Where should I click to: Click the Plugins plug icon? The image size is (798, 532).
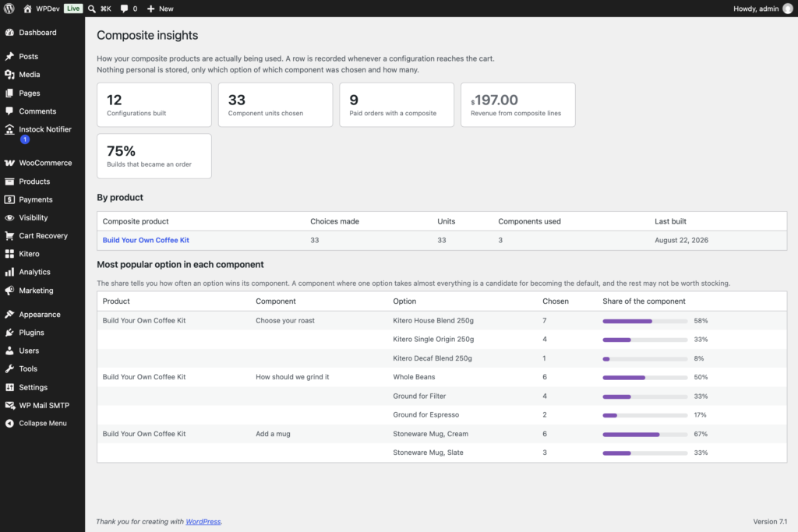[9, 333]
